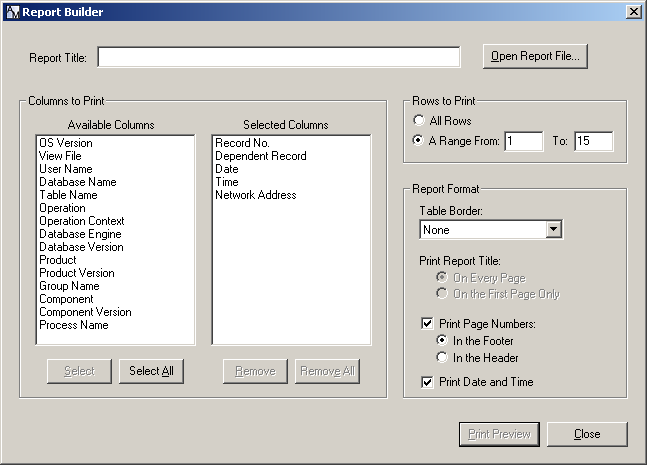This screenshot has height=465, width=647.
Task: Click the Close button at bottom
Action: coord(587,434)
